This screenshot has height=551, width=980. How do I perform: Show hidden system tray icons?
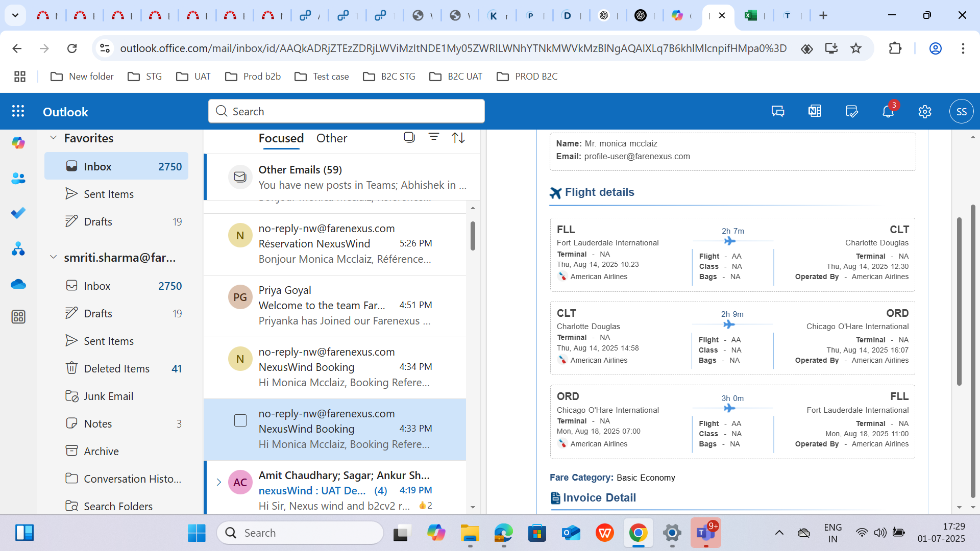779,533
